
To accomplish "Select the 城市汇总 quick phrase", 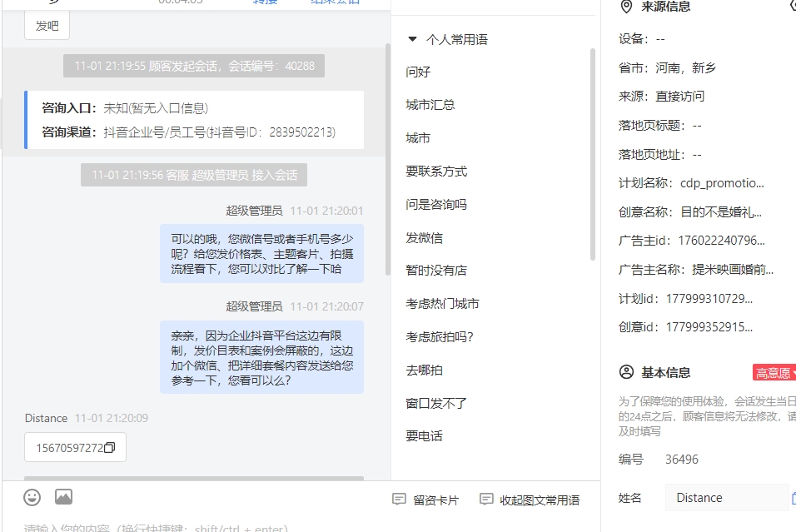I will click(430, 105).
